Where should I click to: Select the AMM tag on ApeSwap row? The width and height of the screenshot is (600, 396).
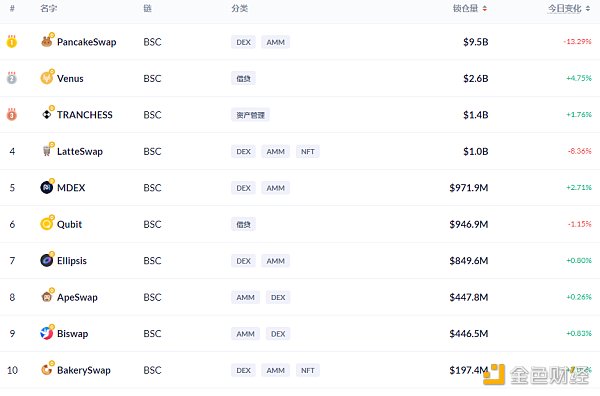(245, 297)
